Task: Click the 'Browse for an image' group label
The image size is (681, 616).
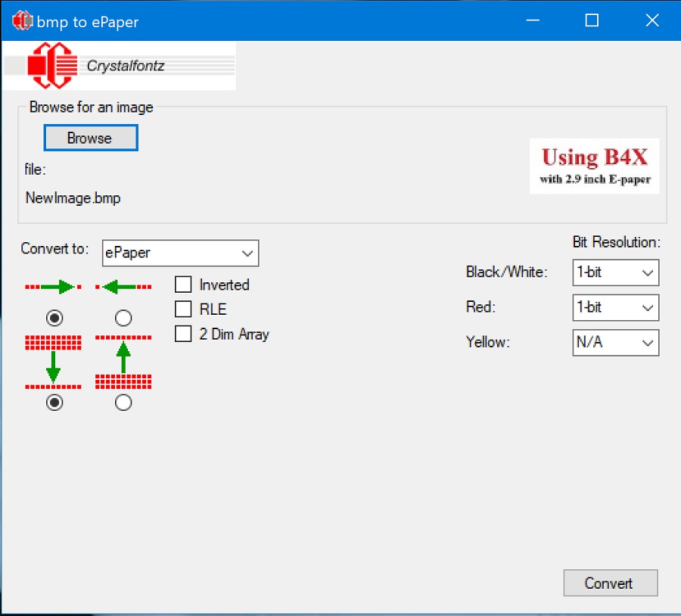Action: (x=92, y=107)
